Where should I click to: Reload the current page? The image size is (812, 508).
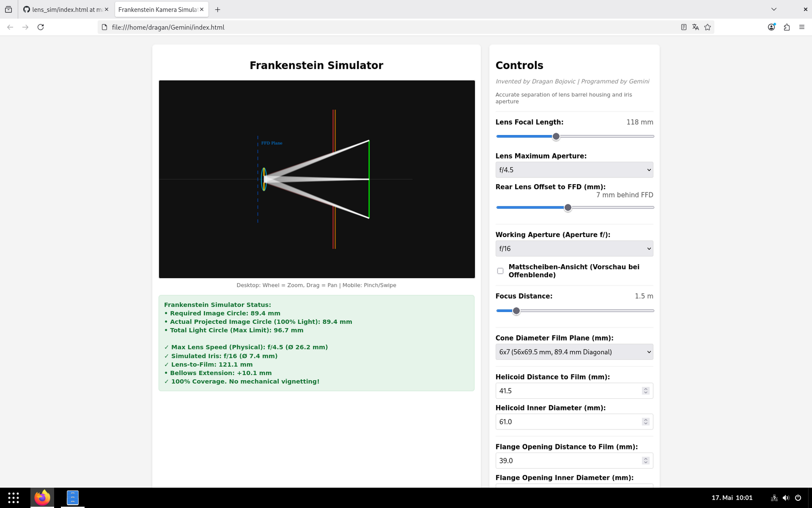[x=41, y=27]
